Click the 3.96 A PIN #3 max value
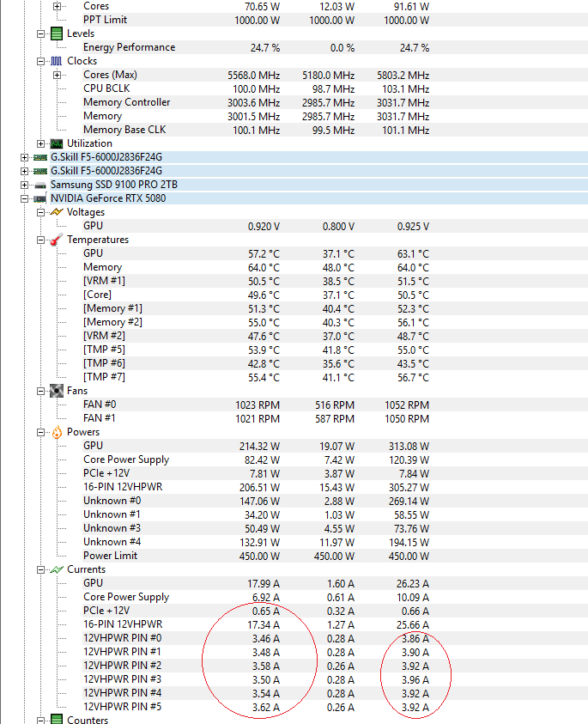 415,680
